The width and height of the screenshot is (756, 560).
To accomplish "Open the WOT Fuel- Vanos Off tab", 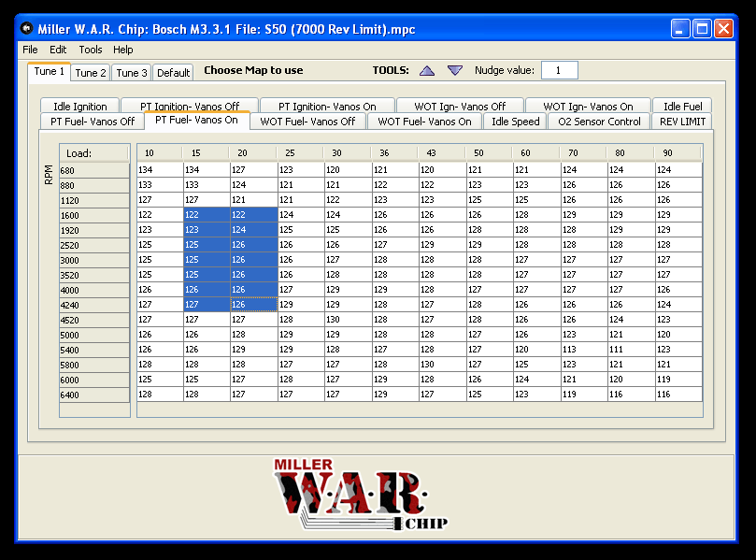I will pyautogui.click(x=307, y=122).
